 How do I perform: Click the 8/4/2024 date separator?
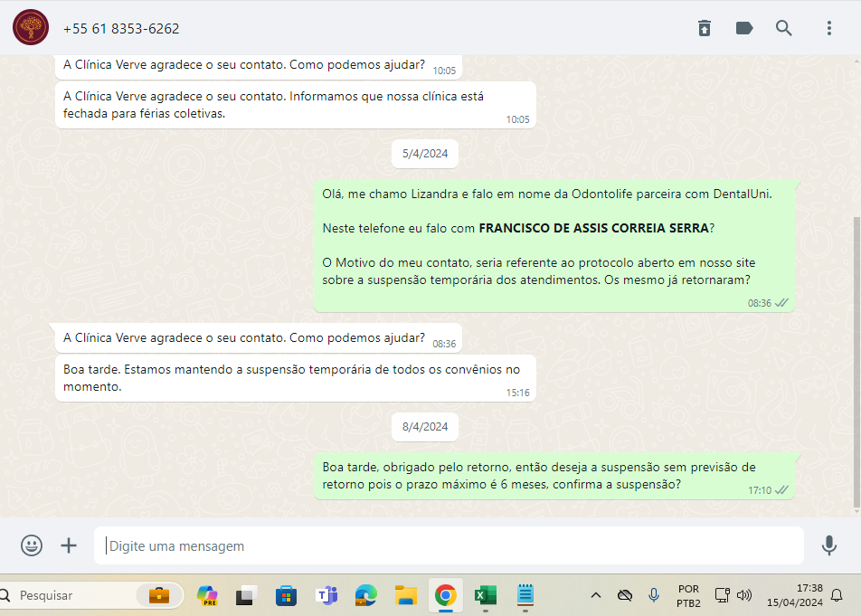tap(425, 427)
